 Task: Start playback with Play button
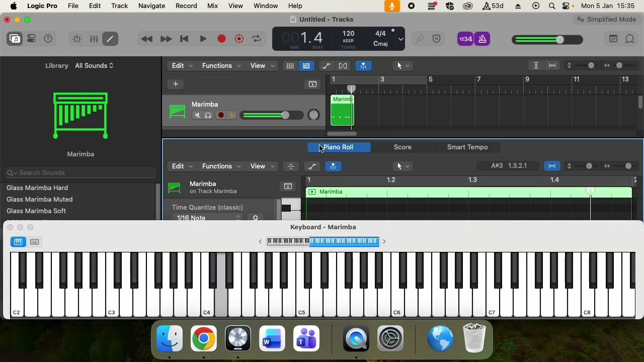point(203,39)
